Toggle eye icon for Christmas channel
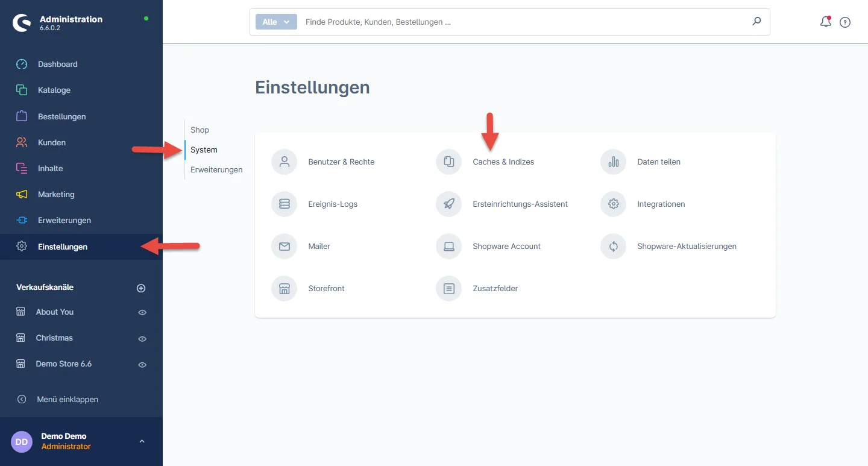The image size is (868, 466). 142,339
